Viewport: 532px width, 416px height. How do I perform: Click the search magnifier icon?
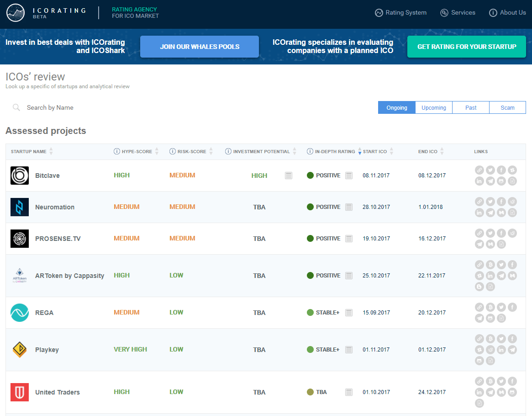pyautogui.click(x=16, y=107)
